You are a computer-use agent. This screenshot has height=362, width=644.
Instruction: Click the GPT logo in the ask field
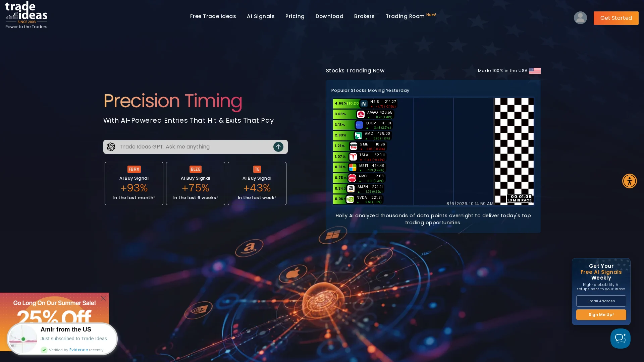111,147
